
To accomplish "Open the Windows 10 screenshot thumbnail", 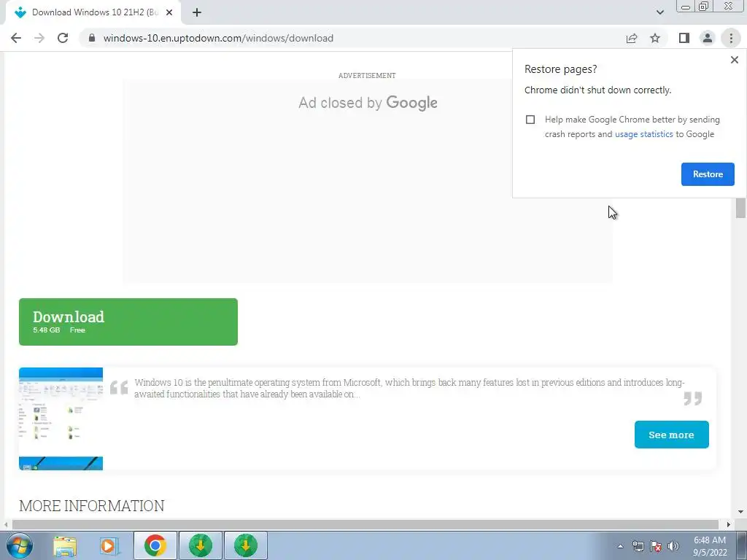I will [61, 419].
